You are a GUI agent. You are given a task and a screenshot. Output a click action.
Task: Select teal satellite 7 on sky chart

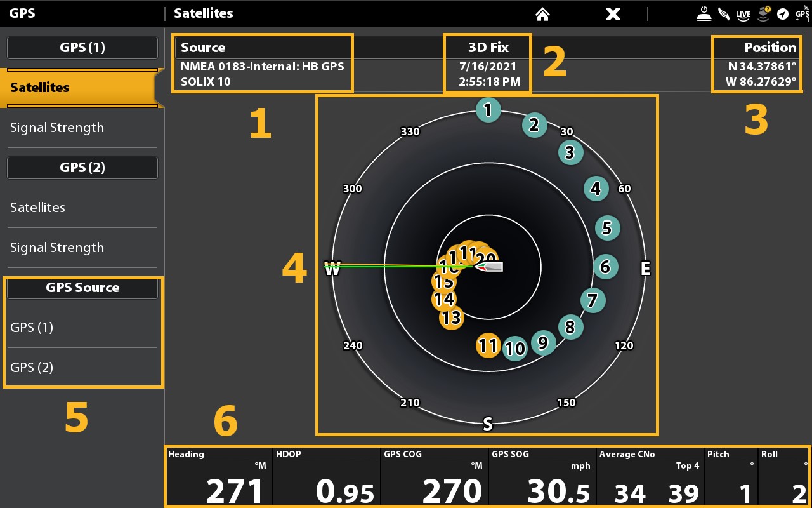593,300
